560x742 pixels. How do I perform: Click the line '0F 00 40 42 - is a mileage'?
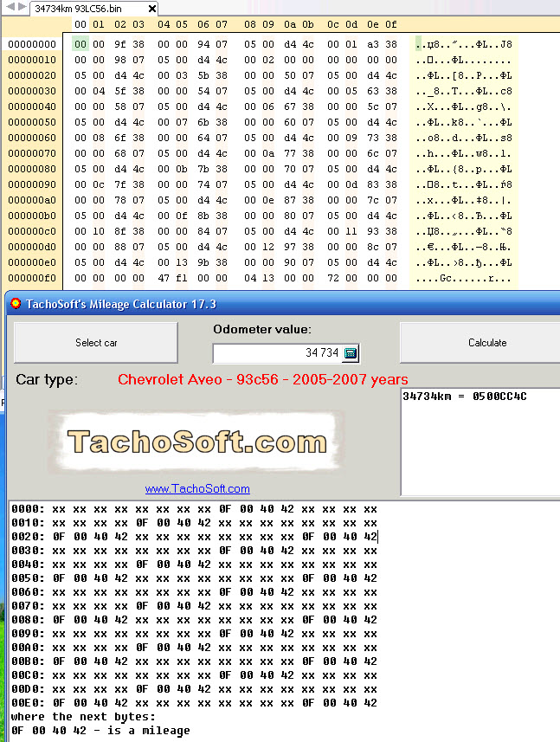coord(100,731)
